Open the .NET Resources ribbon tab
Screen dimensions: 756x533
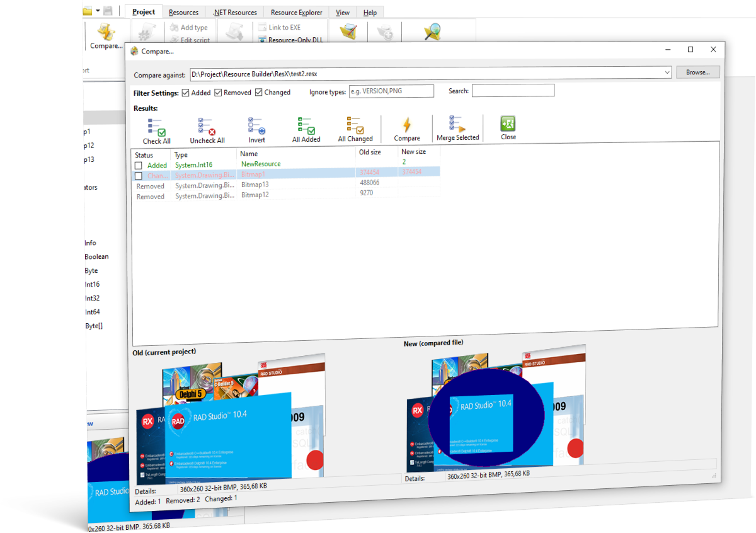pyautogui.click(x=234, y=12)
